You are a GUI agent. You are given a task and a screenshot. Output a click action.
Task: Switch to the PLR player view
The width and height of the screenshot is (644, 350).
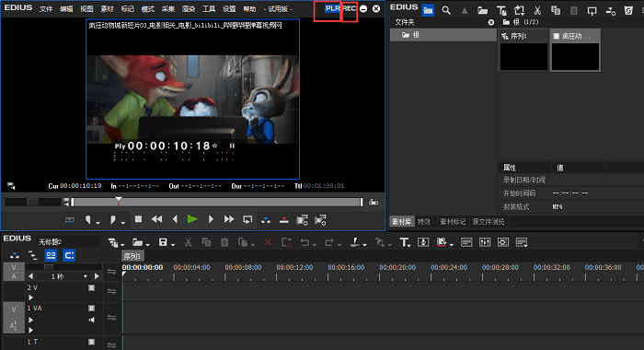coord(332,8)
